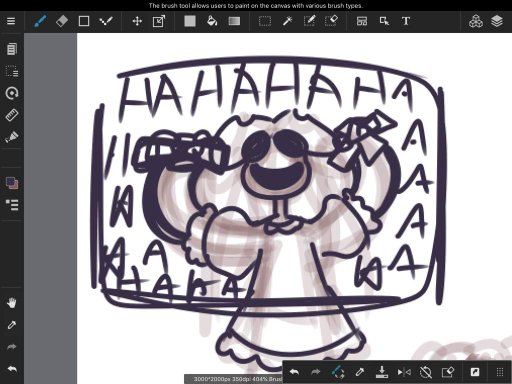Choose the Bucket fill tool
This screenshot has width=512, height=384.
click(x=212, y=21)
